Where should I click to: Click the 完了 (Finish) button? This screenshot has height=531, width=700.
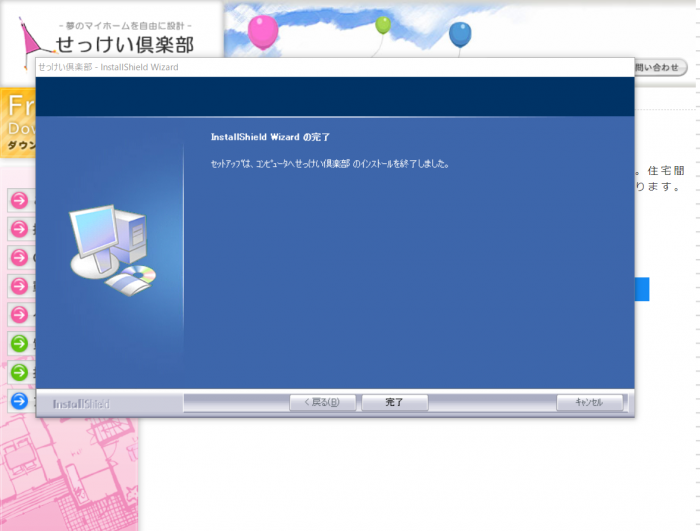(395, 402)
